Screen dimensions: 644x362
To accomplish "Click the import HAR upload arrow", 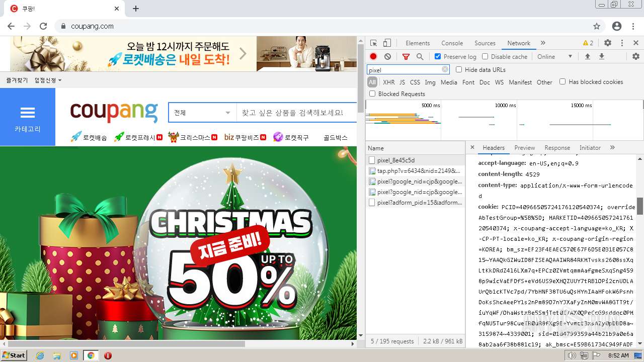I will tap(587, 57).
